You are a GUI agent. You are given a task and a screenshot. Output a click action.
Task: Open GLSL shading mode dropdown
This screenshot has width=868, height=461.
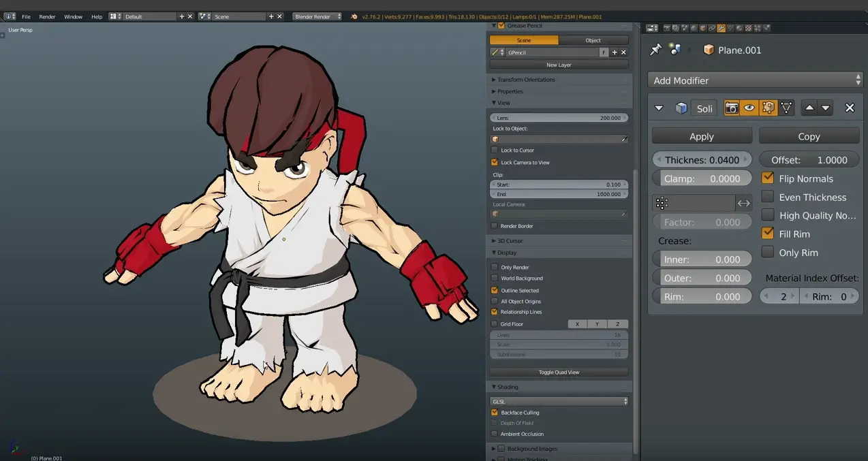pyautogui.click(x=559, y=402)
